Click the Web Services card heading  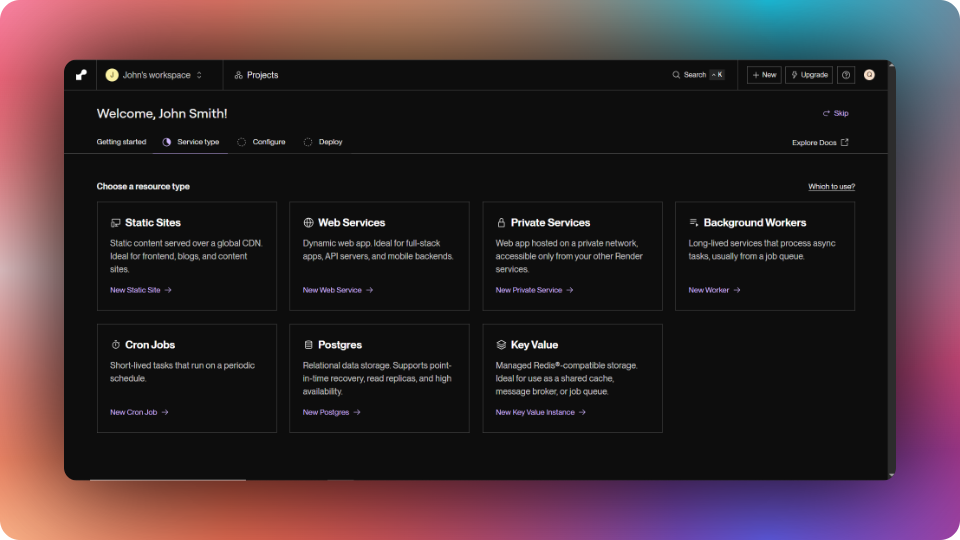click(x=351, y=223)
